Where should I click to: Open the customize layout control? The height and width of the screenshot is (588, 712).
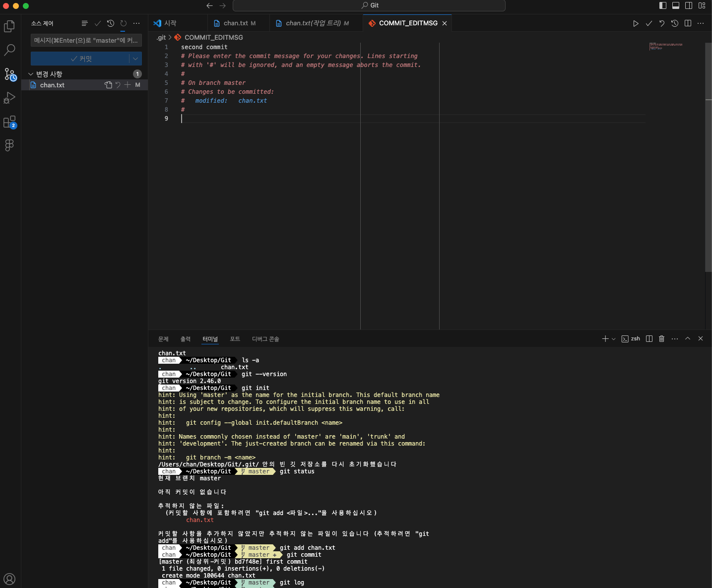702,5
